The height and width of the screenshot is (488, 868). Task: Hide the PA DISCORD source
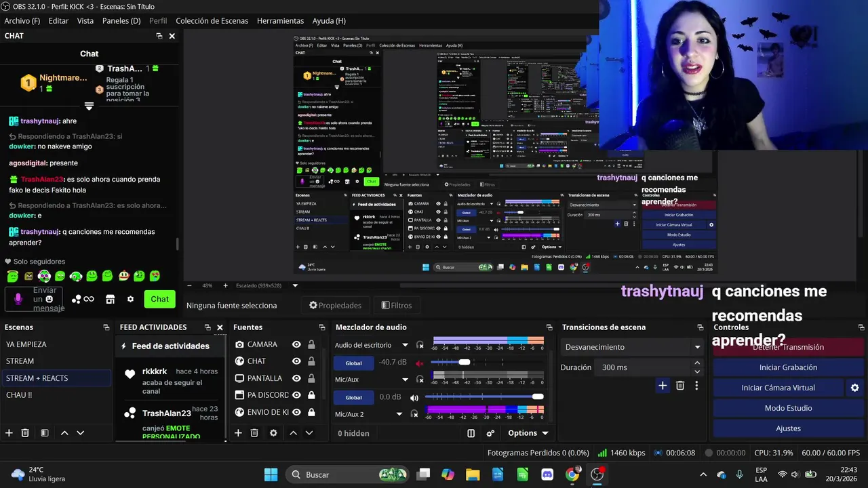tap(296, 395)
